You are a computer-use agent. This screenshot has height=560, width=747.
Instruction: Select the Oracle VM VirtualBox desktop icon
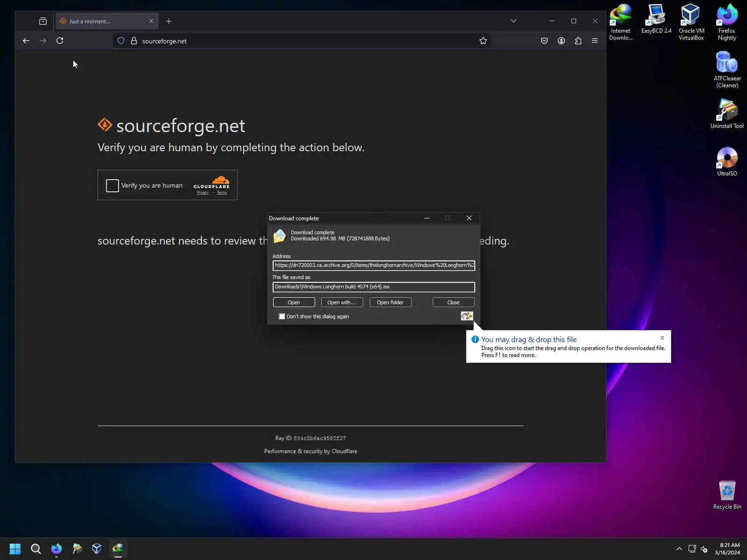691,22
